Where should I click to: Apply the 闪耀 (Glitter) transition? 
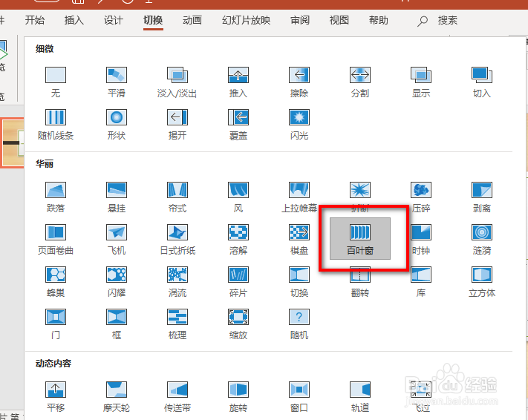117,282
